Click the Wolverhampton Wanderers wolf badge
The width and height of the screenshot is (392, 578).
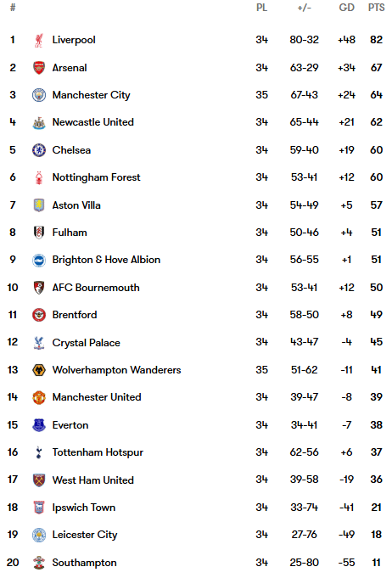(39, 370)
